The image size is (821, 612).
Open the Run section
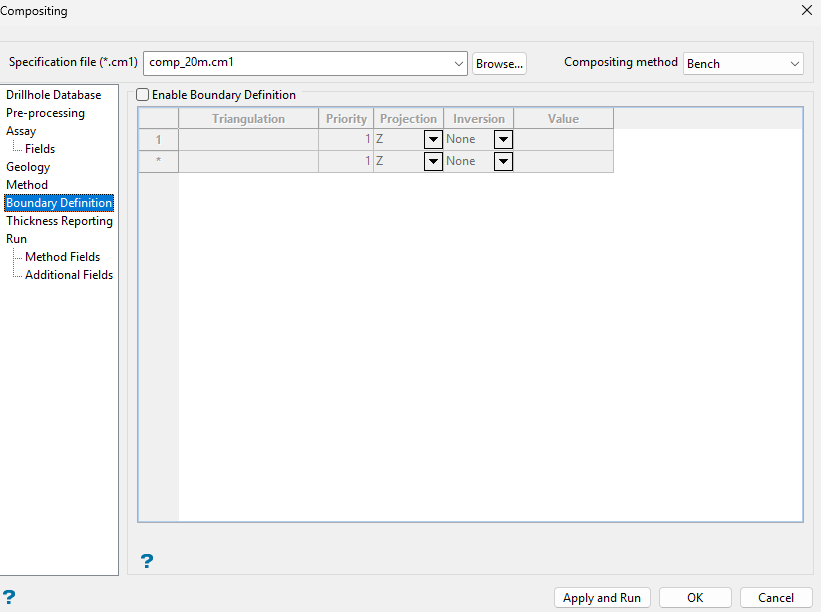pos(16,239)
